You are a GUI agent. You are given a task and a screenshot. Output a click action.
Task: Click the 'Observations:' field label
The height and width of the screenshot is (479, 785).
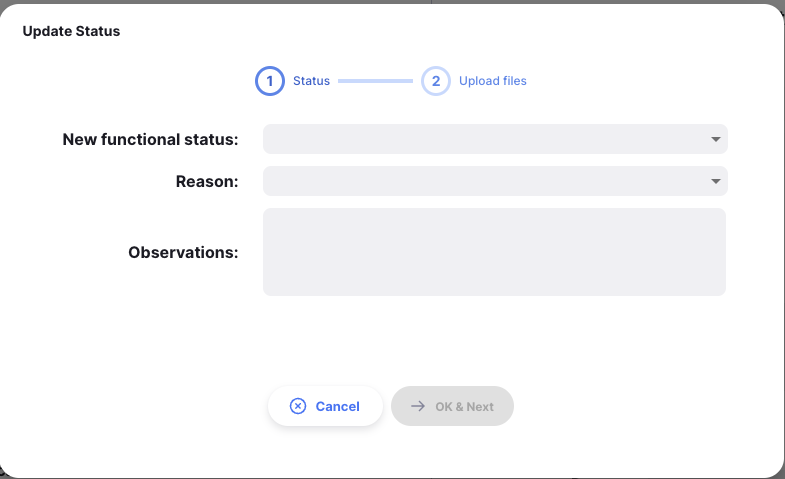tap(183, 252)
